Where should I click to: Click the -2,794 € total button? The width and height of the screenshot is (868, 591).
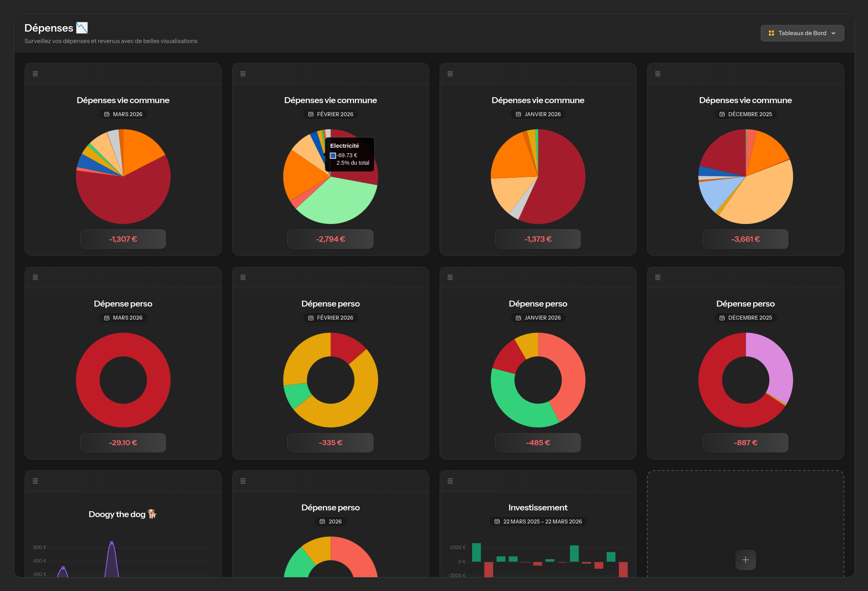[330, 239]
